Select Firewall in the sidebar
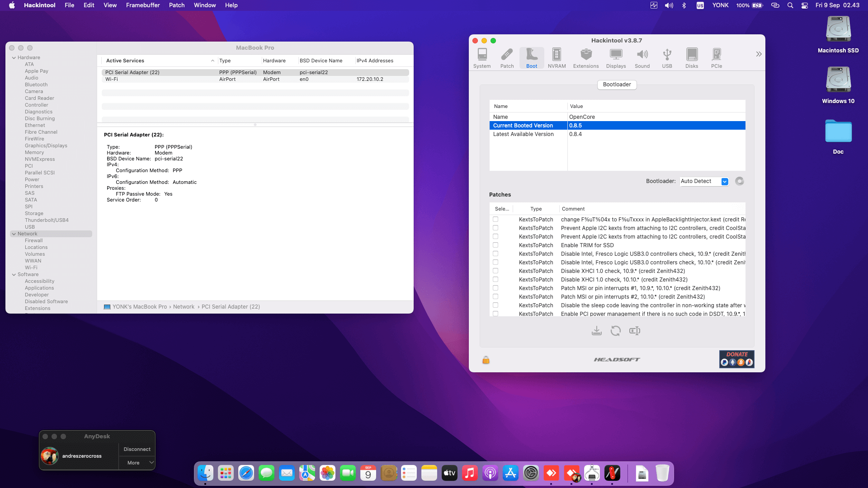Image resolution: width=868 pixels, height=488 pixels. click(x=34, y=240)
